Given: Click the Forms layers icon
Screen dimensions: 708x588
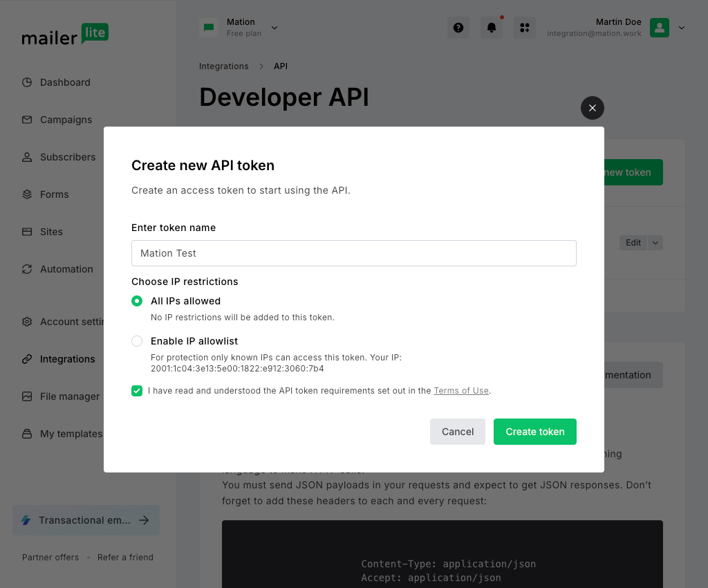Looking at the screenshot, I should click(27, 194).
